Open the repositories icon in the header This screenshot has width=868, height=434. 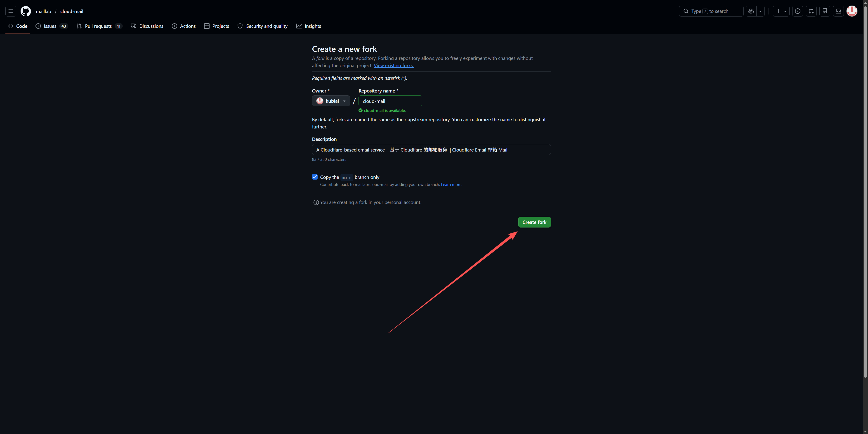click(x=825, y=11)
